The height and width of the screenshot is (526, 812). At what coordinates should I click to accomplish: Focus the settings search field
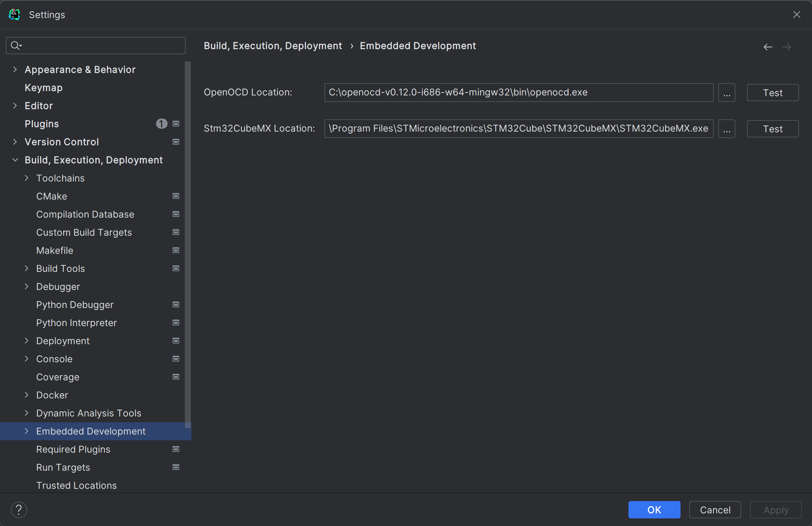pos(96,46)
